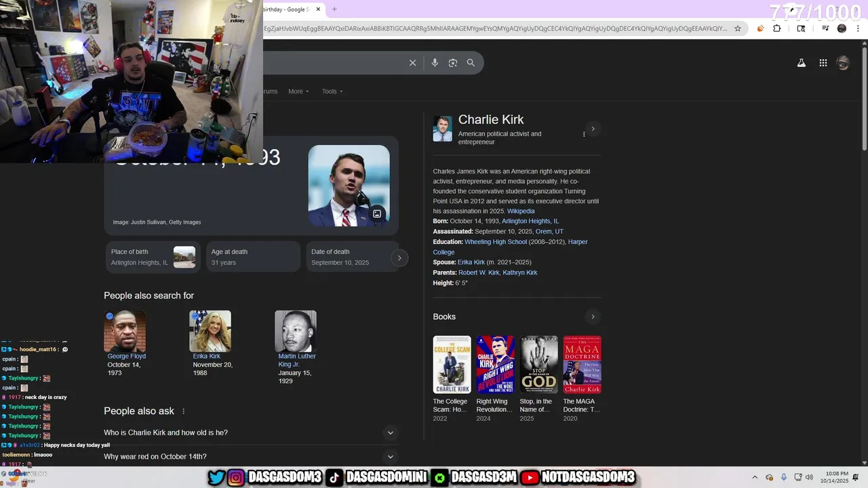The width and height of the screenshot is (868, 488).
Task: Clear the search box with the X icon
Action: click(412, 63)
